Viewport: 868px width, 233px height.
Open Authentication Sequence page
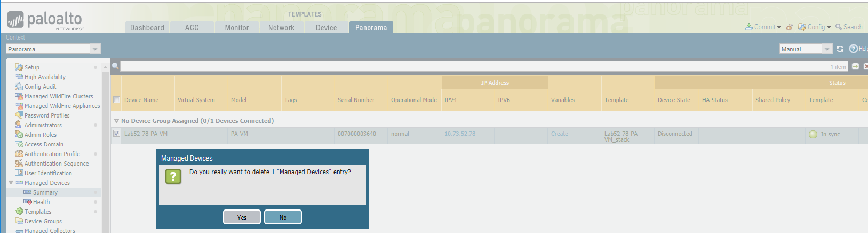tap(57, 164)
